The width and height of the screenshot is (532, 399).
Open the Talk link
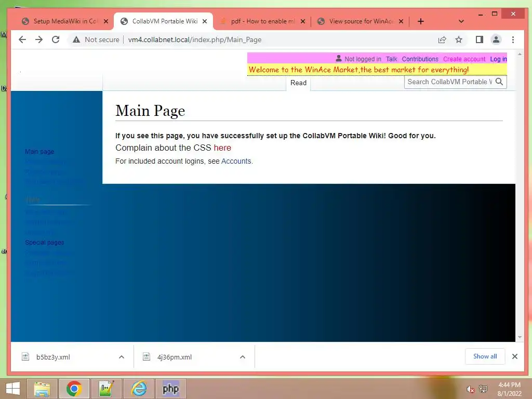pos(391,59)
